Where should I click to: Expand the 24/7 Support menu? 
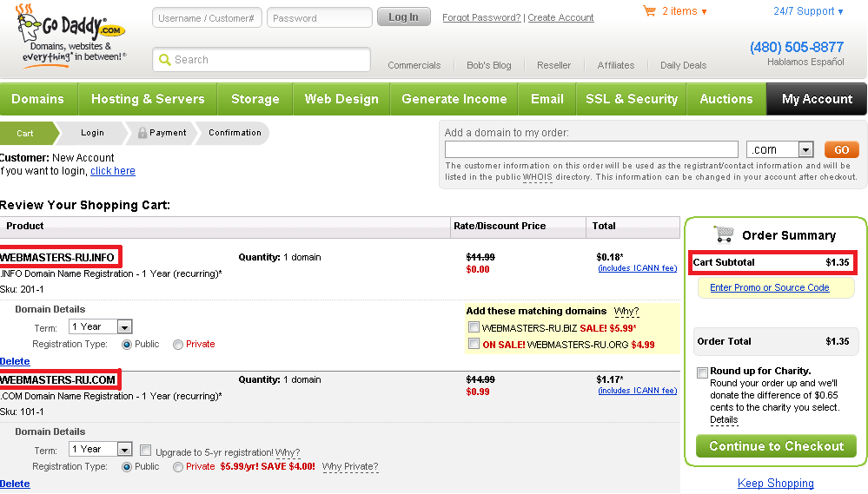click(808, 11)
